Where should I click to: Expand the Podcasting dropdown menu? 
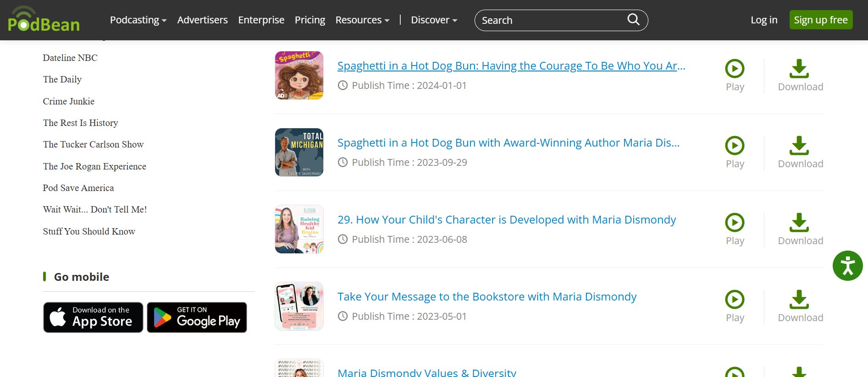[x=138, y=20]
